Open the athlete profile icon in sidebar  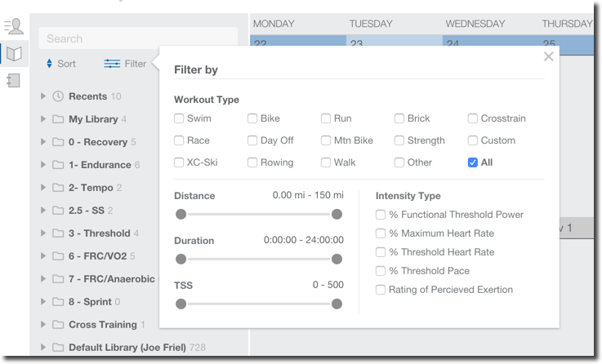pos(14,26)
